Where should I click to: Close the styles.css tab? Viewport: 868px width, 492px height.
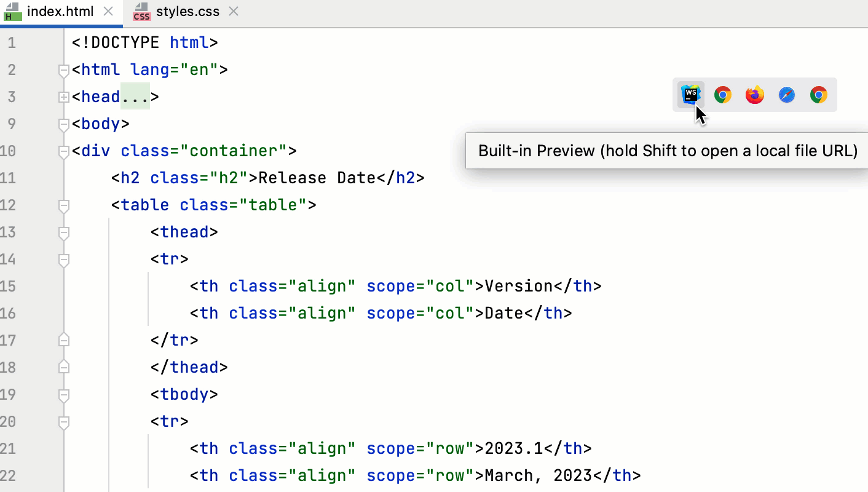point(233,11)
